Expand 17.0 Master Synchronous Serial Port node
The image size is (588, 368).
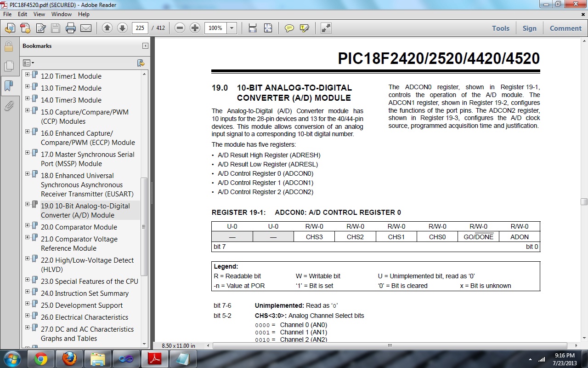click(x=28, y=153)
